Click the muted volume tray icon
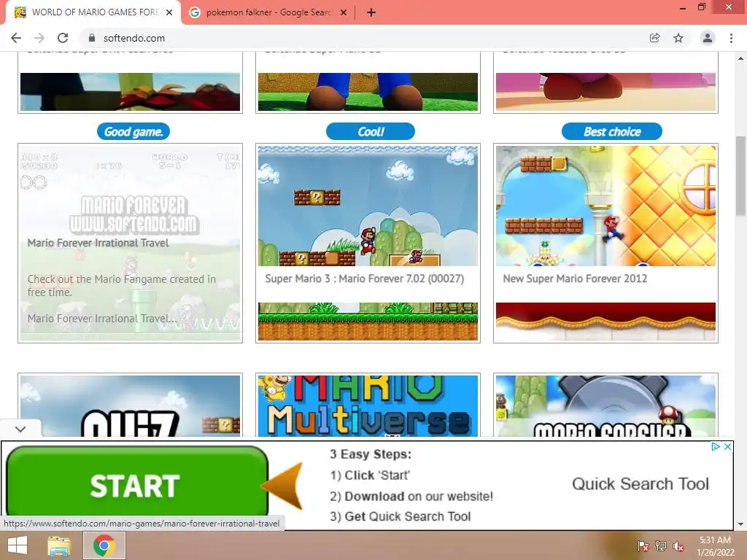The width and height of the screenshot is (747, 560). tap(678, 546)
